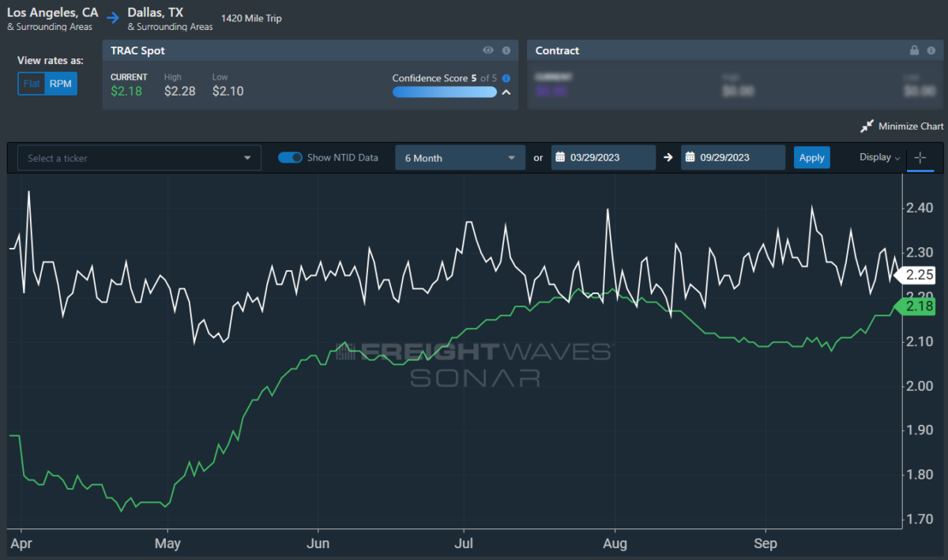The width and height of the screenshot is (948, 560).
Task: Click the Apply button
Action: [812, 157]
